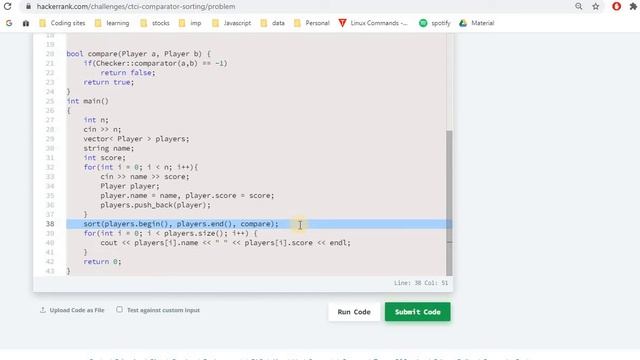Open the data bookmark folder

[273, 23]
